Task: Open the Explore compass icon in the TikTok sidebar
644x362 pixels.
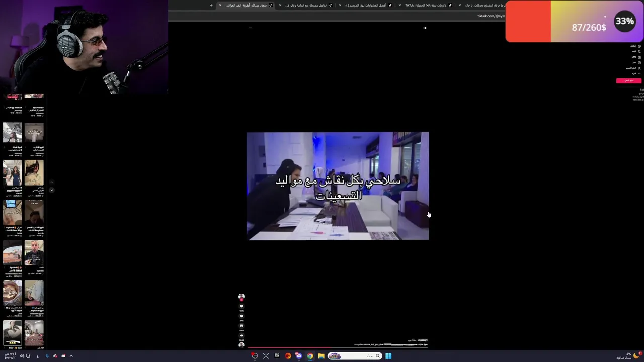Action: [639, 46]
